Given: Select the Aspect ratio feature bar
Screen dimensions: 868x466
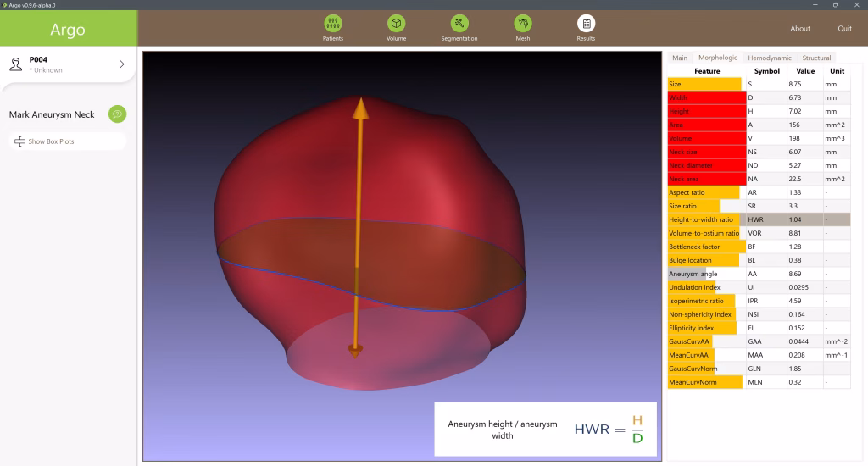Looking at the screenshot, I should pyautogui.click(x=703, y=192).
